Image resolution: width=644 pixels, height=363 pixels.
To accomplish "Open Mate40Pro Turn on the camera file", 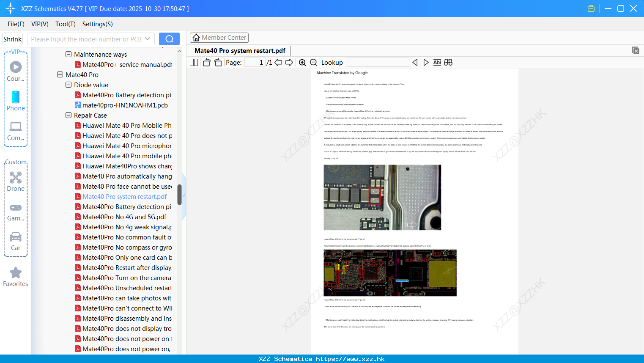I will click(x=123, y=278).
